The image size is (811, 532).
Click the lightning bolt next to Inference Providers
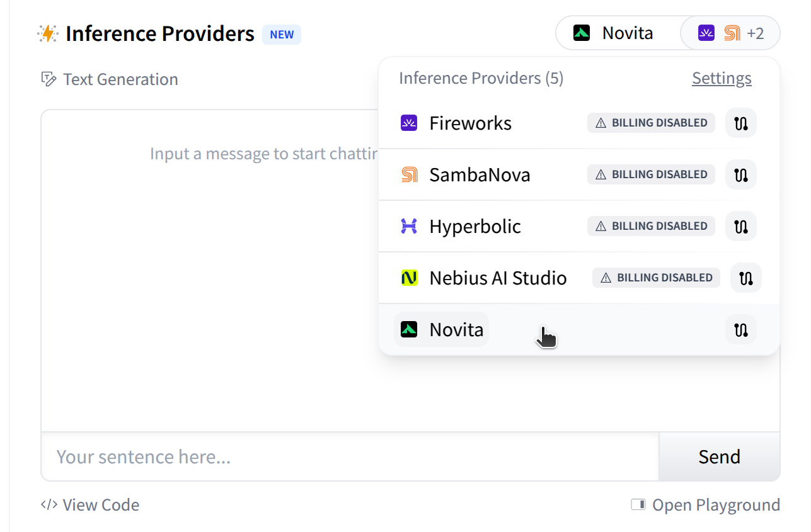[48, 33]
